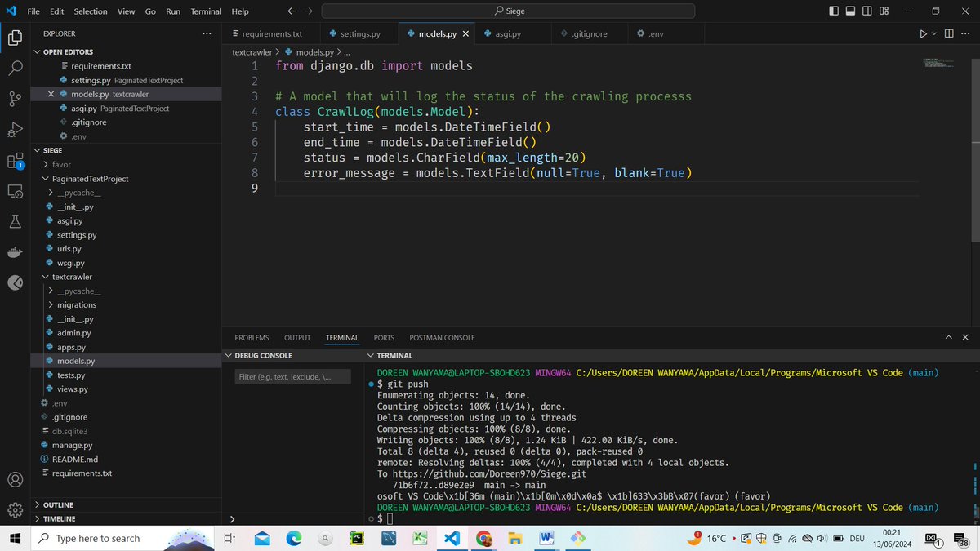Expand the migrations folder in textcrawler

click(x=74, y=304)
